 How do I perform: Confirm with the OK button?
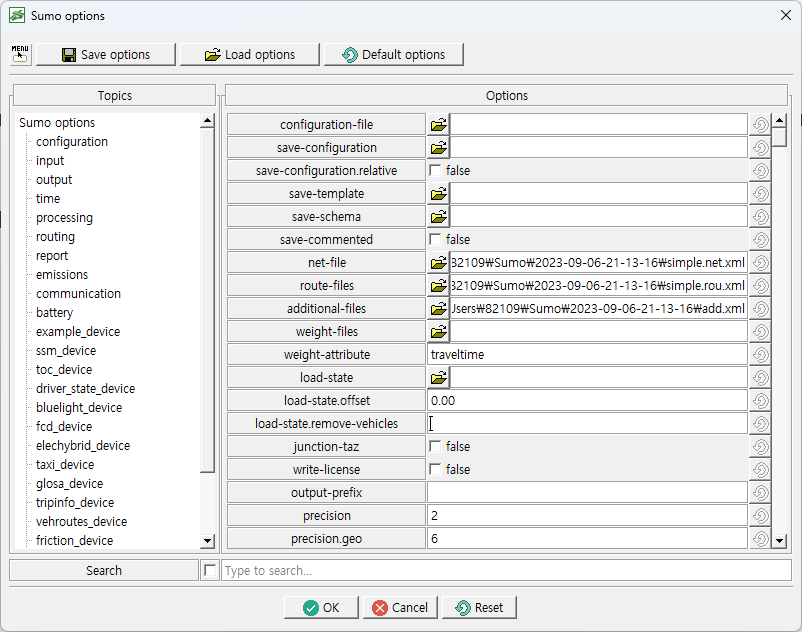pos(321,607)
